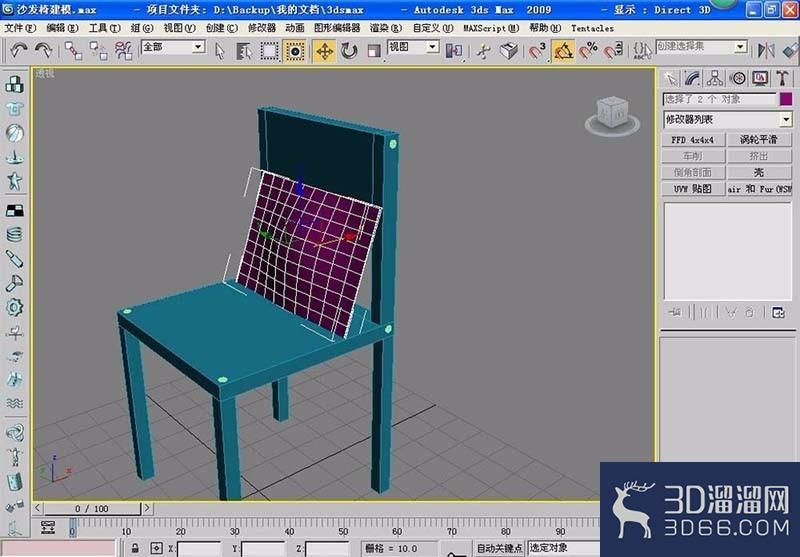Open the Tentacles menu
Viewport: 800px width, 557px height.
click(592, 28)
